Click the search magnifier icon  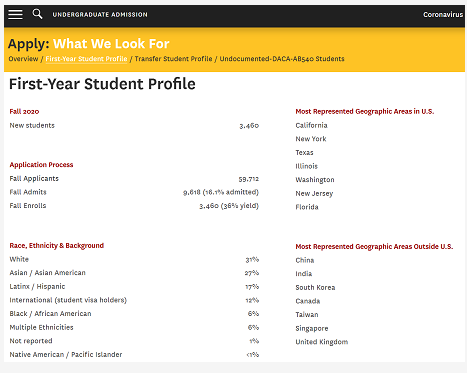[37, 14]
